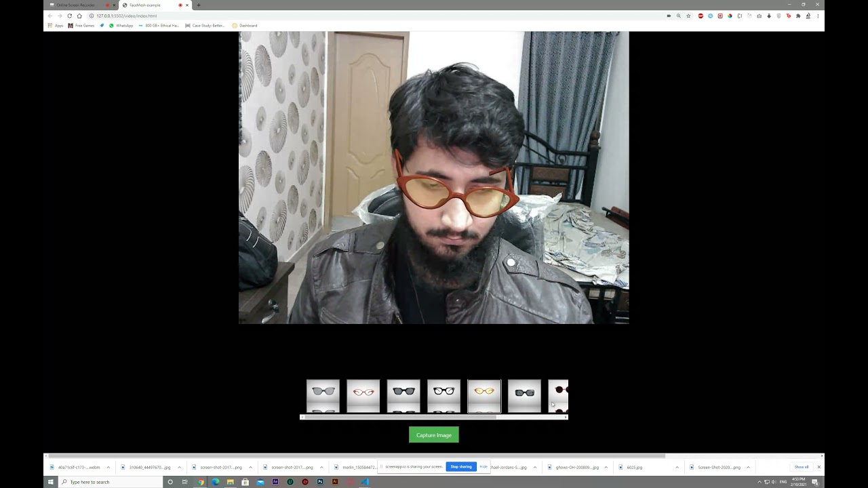Switch to the FaceMesh example tab
Screen dimensions: 868x488
click(x=153, y=5)
